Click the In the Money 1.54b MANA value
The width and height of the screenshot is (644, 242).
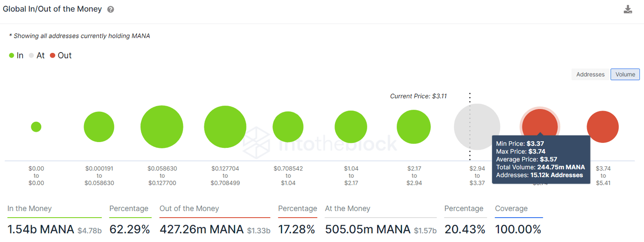[x=41, y=229]
